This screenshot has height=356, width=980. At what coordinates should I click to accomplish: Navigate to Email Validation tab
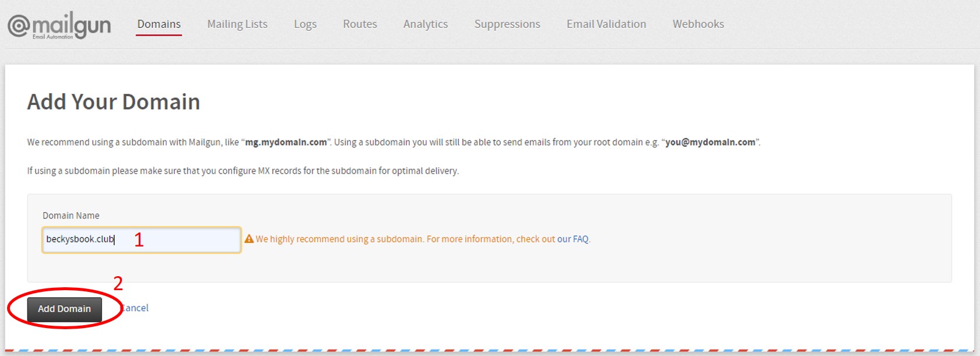[x=606, y=24]
